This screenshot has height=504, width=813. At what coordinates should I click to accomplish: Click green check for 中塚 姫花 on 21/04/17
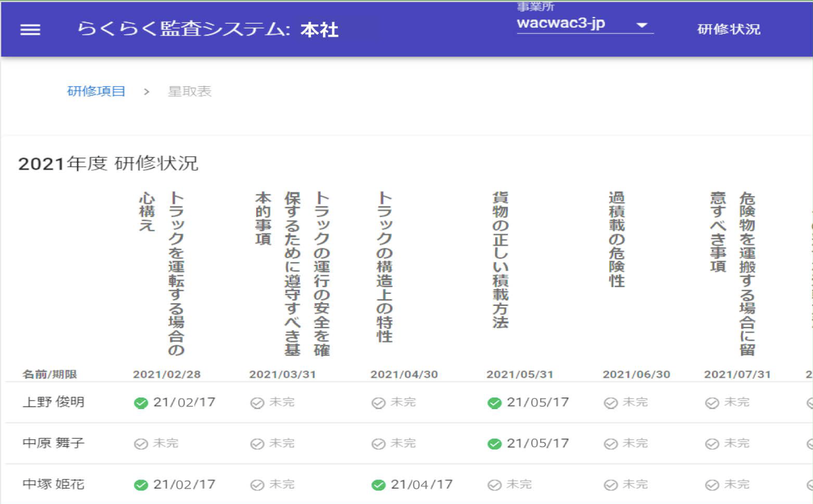378,485
